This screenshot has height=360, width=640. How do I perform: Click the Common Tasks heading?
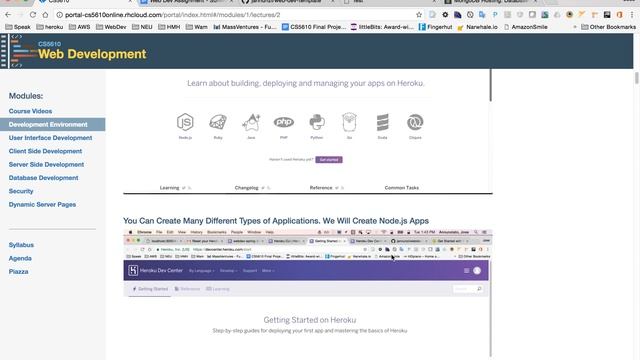point(402,188)
